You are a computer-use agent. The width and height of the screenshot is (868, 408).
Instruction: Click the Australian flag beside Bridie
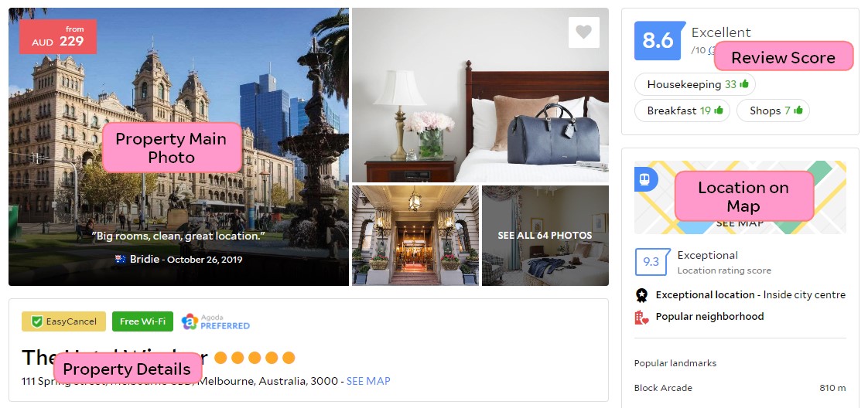pyautogui.click(x=121, y=259)
